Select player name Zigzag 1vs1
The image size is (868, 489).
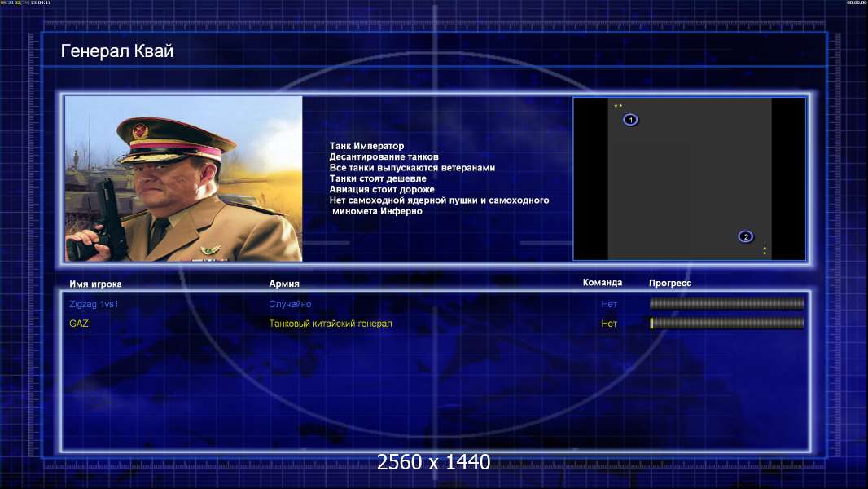click(94, 304)
